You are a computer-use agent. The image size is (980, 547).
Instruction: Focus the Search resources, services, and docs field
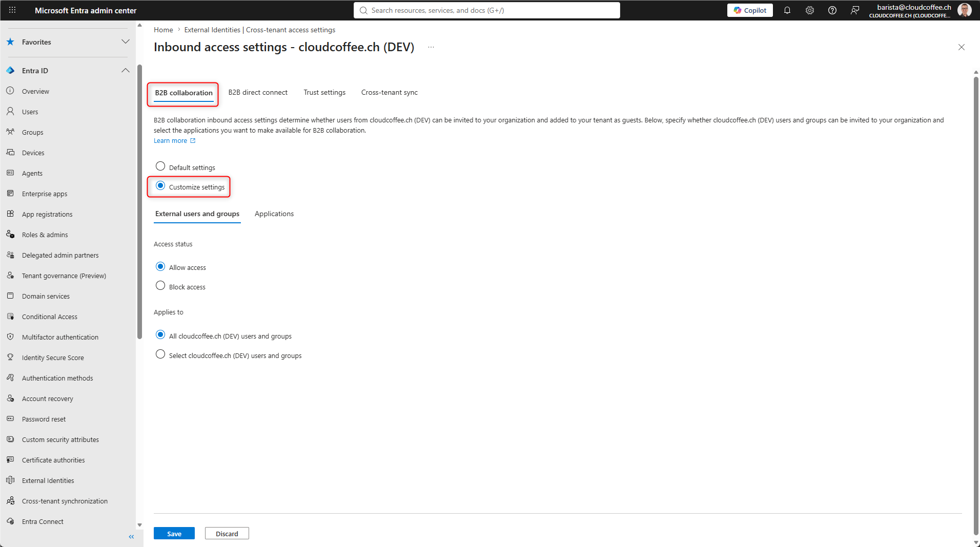pyautogui.click(x=486, y=10)
